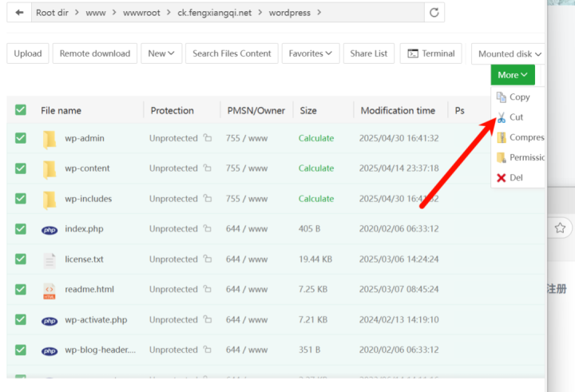Screen dimensions: 575x392
Task: Click lock icon in wp-includes row
Action: click(x=208, y=198)
